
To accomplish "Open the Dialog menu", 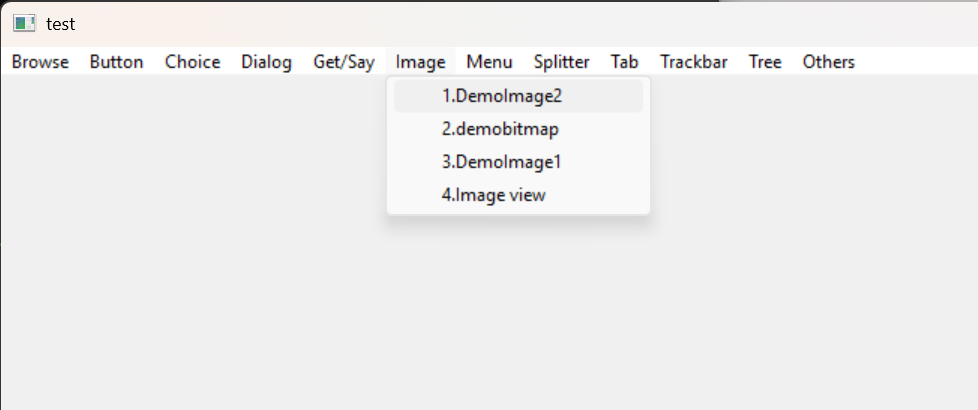I will [x=266, y=62].
